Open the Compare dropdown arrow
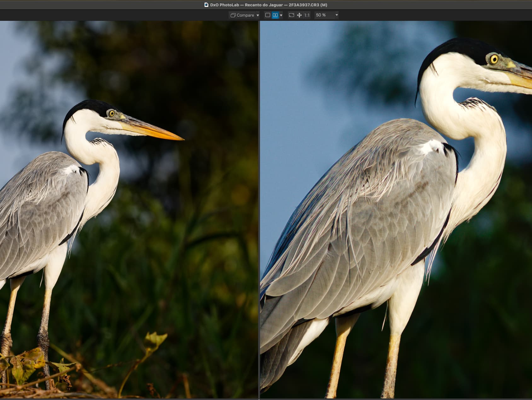Screen dimensions: 532x400 pyautogui.click(x=258, y=15)
